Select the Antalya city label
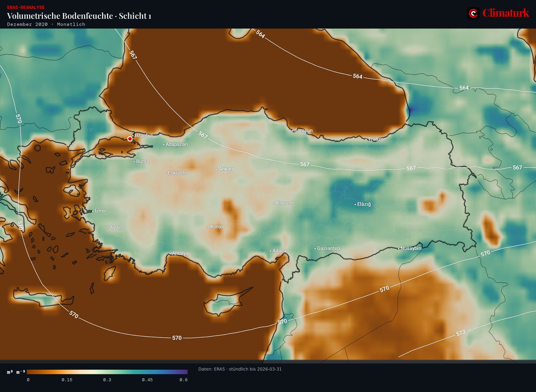 (x=180, y=253)
